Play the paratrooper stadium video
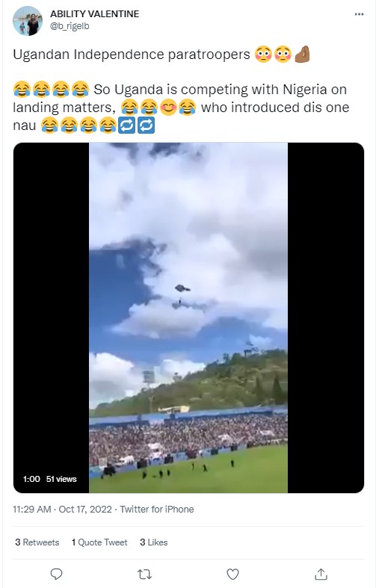376x588 pixels. pos(188,318)
